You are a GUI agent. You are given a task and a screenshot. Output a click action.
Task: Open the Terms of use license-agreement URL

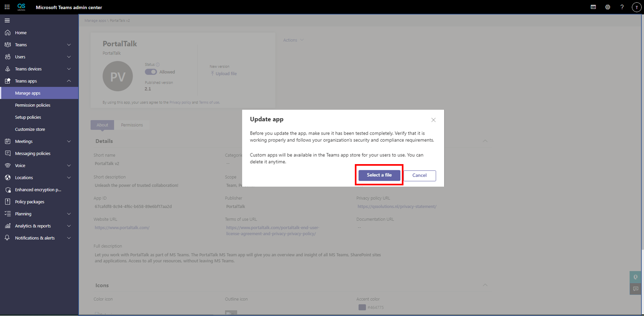[273, 230]
